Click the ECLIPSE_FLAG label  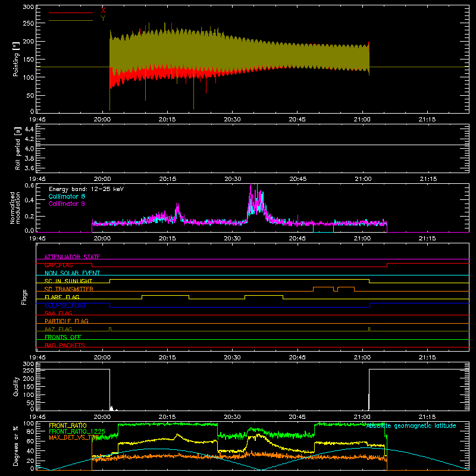[x=65, y=305]
